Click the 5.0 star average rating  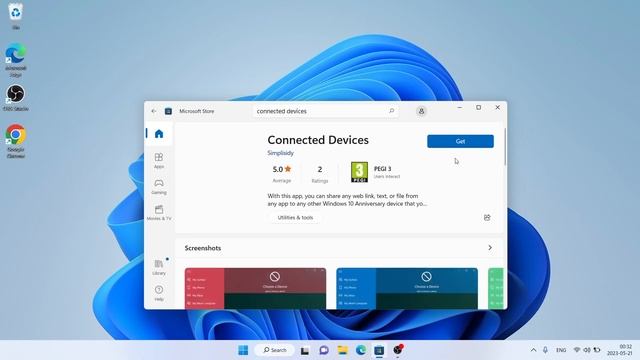point(282,173)
